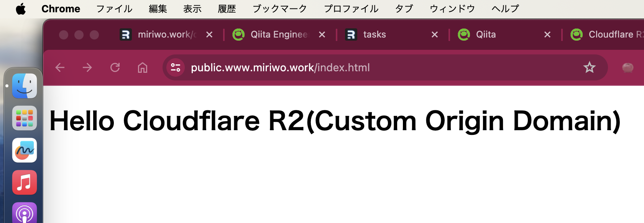The image size is (644, 223).
Task: Reload the current page
Action: coord(115,68)
